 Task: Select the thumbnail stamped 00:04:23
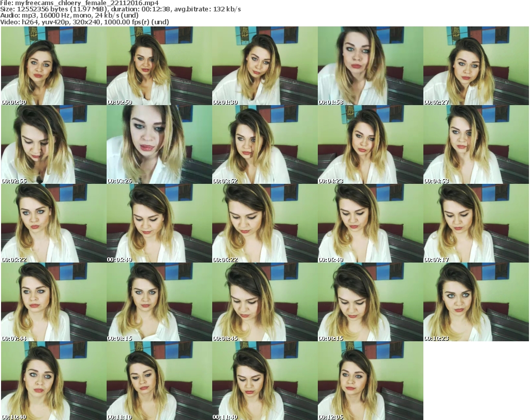click(x=370, y=144)
